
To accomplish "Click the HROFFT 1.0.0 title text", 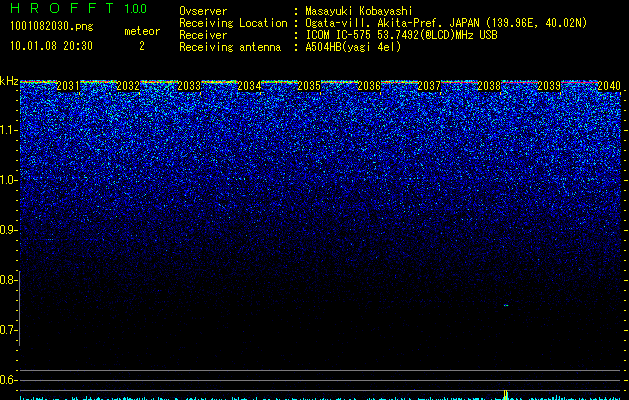I will 78,8.
